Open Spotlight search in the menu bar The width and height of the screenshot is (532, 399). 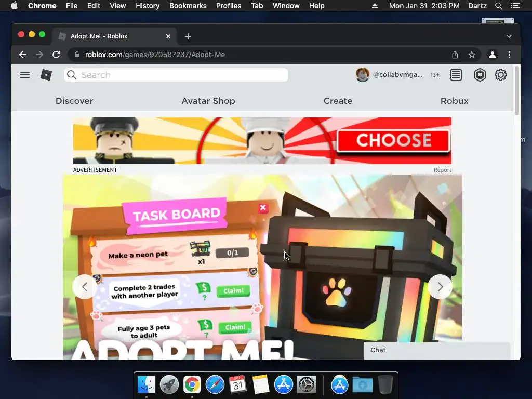[x=499, y=6]
